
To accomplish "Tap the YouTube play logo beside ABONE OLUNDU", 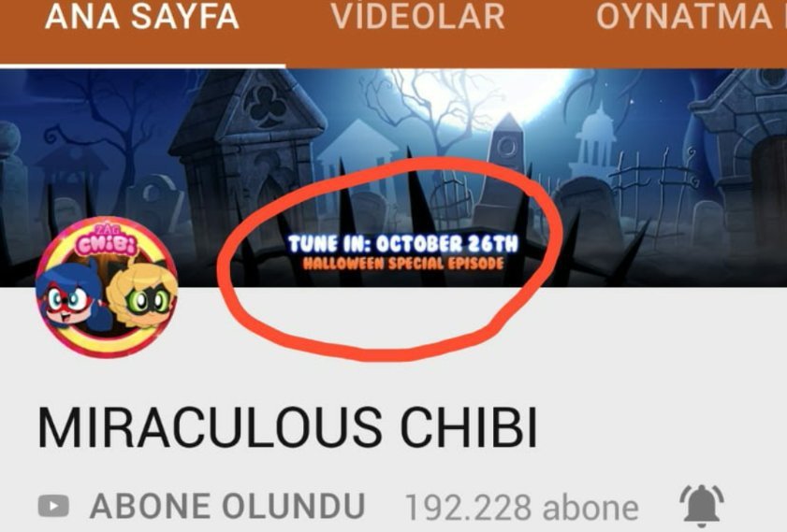I will coord(53,506).
